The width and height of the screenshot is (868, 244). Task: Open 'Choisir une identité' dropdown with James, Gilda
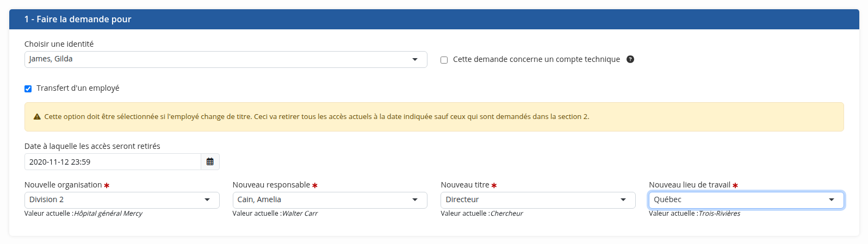tap(226, 59)
